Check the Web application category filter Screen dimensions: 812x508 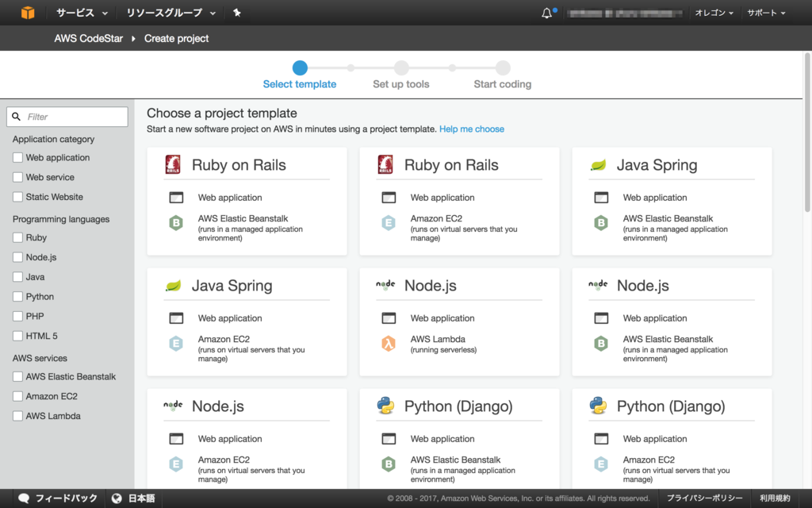point(17,158)
